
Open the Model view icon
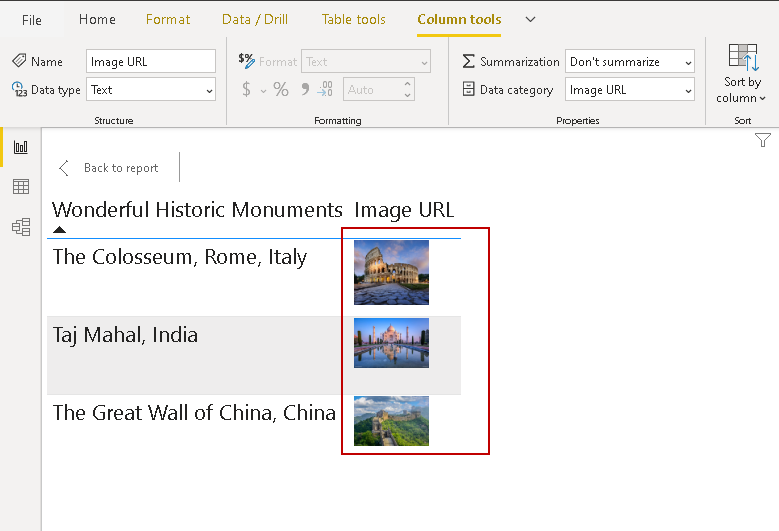pos(20,227)
